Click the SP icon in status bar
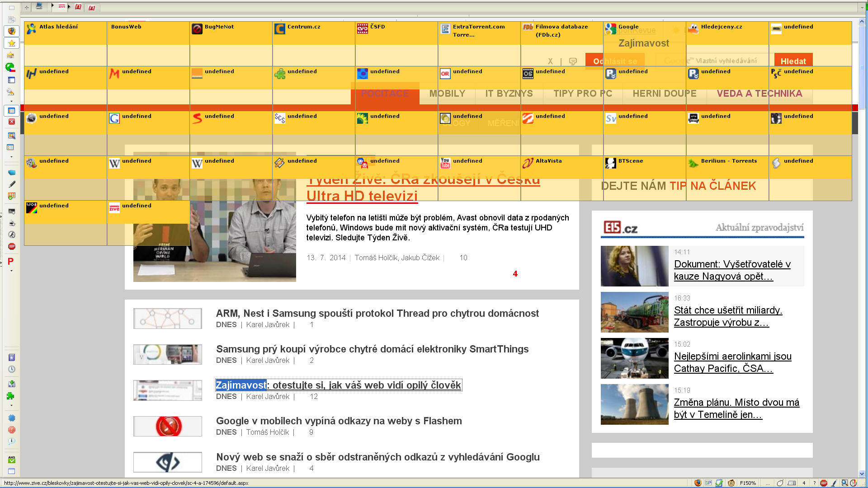The height and width of the screenshot is (488, 868). pos(708,483)
